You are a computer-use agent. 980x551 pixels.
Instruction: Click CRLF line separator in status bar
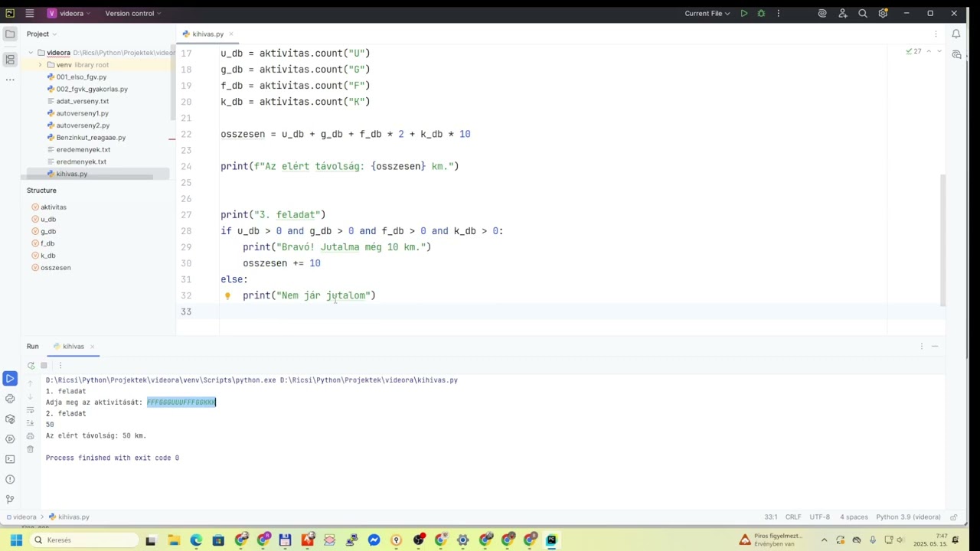[792, 517]
